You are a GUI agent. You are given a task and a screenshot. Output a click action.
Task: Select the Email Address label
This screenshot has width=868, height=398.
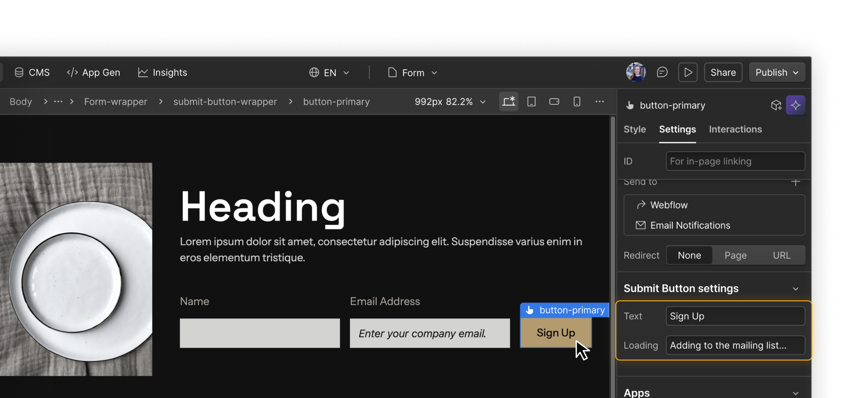click(x=385, y=301)
